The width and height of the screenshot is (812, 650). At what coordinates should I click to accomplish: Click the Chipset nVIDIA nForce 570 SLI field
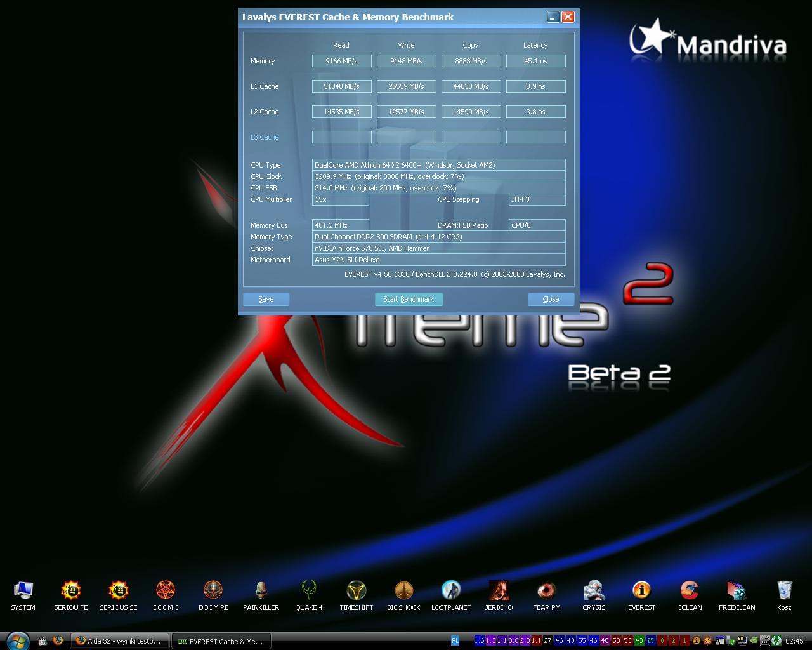click(x=438, y=248)
